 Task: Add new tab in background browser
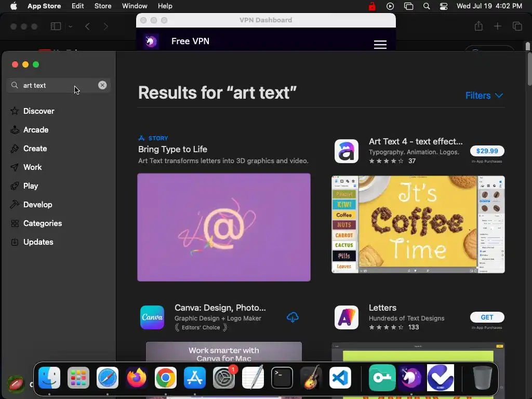[497, 26]
